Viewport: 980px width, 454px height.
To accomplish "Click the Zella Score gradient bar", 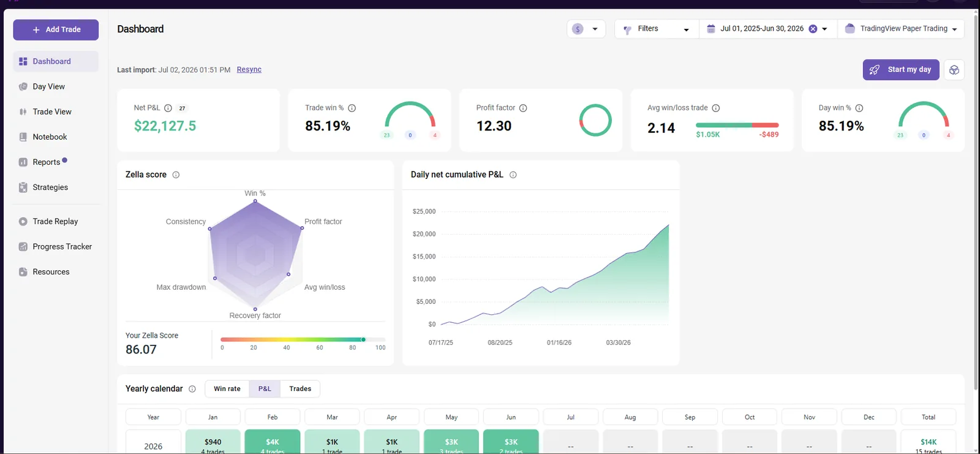I will click(x=303, y=339).
